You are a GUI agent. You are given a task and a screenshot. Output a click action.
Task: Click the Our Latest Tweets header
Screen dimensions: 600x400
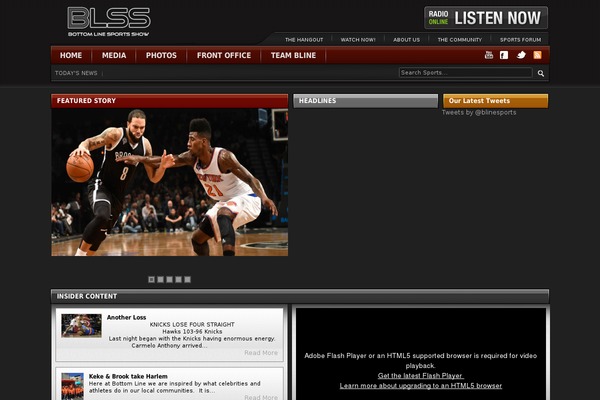[495, 101]
